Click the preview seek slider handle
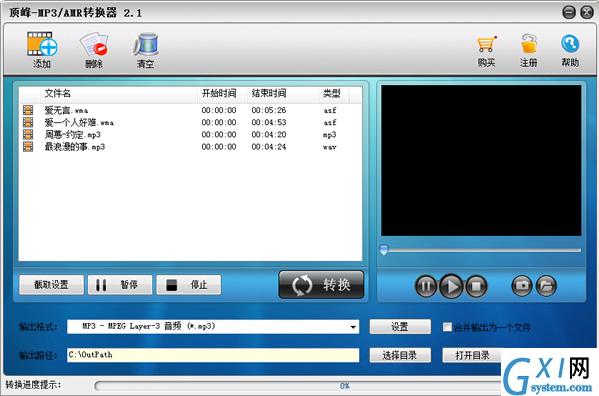 click(x=384, y=250)
